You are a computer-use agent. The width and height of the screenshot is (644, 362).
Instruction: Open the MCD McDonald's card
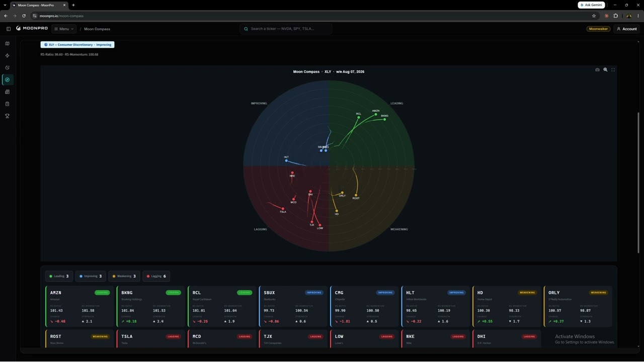[x=221, y=339]
